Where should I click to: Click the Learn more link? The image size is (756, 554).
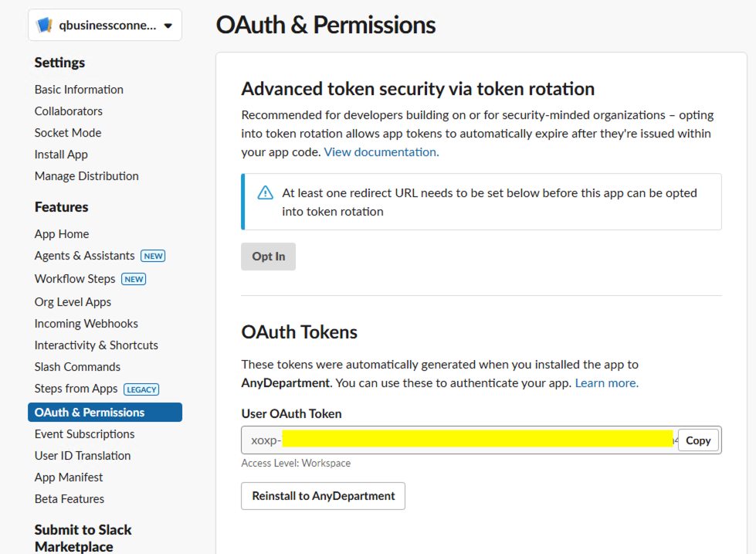point(606,383)
